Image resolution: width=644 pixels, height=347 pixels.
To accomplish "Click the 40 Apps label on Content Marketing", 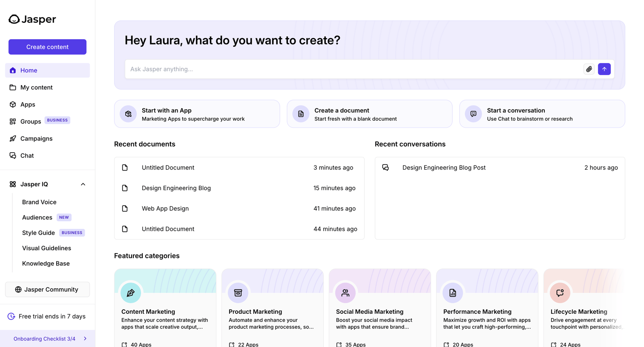I will (141, 344).
